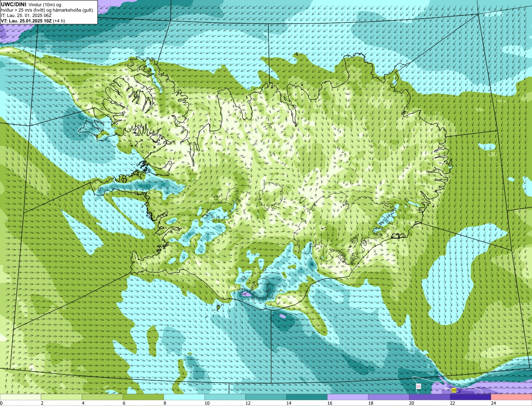Click the 20–22 m/s violet legend swatch
Viewport: 532px width, 406px height.
[430, 397]
